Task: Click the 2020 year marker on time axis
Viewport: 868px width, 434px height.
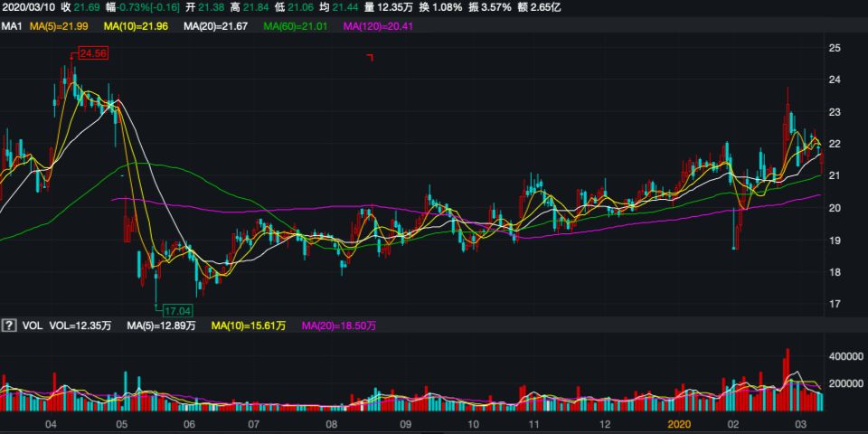Action: pyautogui.click(x=679, y=423)
